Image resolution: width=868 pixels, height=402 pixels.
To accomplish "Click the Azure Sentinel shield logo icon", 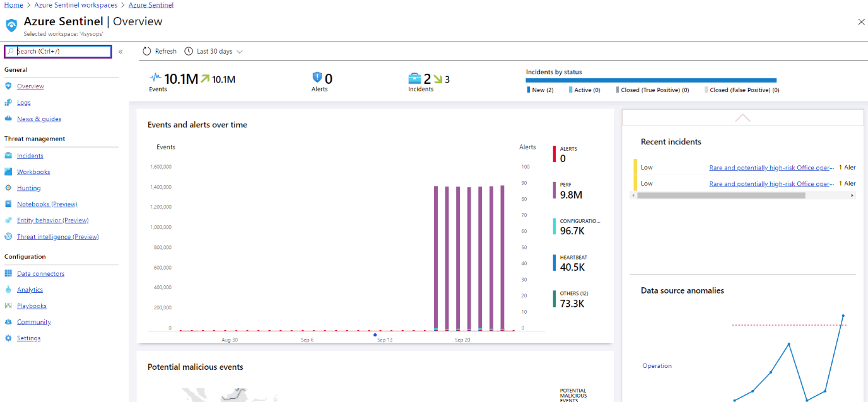I will [11, 25].
